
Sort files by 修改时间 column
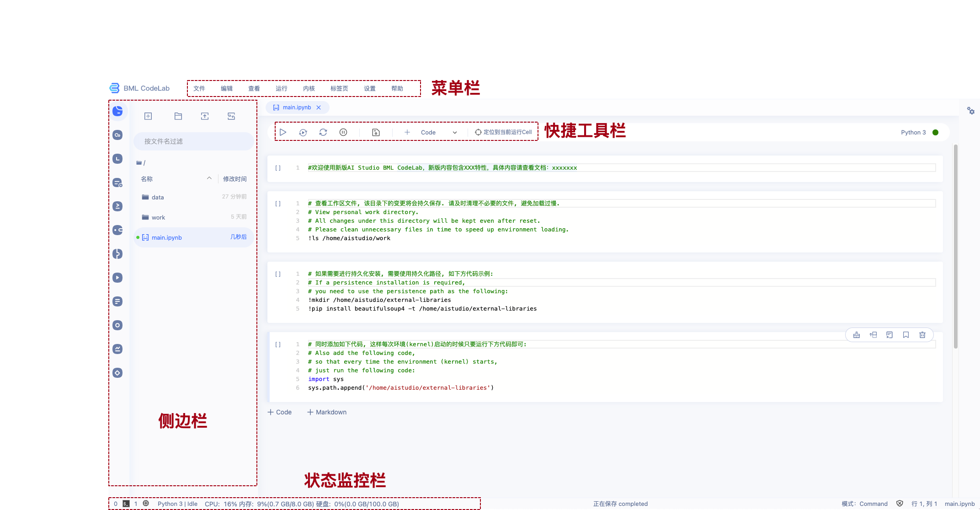(234, 179)
